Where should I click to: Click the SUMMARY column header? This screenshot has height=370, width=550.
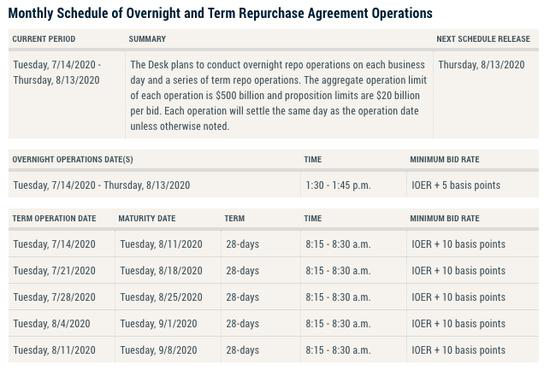(x=147, y=39)
